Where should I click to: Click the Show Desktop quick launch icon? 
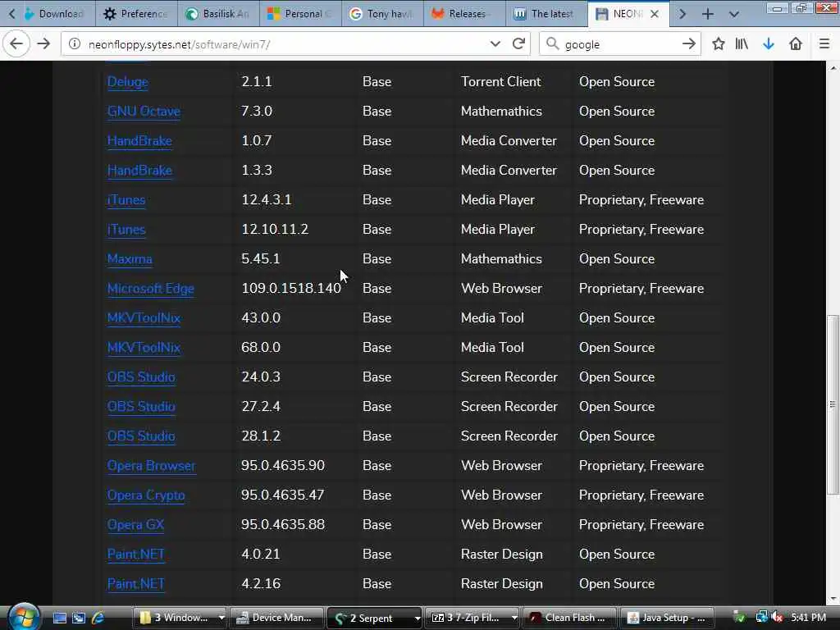click(59, 618)
